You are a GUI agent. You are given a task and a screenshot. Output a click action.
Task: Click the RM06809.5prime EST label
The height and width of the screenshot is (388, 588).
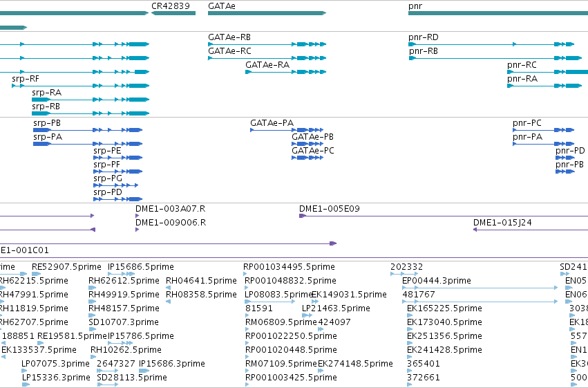click(x=281, y=323)
